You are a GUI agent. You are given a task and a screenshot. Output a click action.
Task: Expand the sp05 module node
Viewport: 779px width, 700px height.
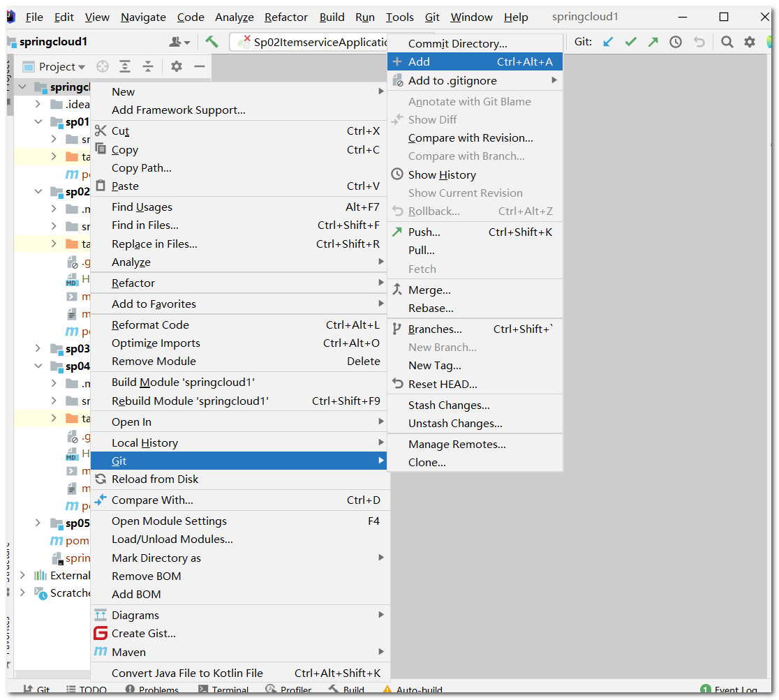tap(38, 523)
